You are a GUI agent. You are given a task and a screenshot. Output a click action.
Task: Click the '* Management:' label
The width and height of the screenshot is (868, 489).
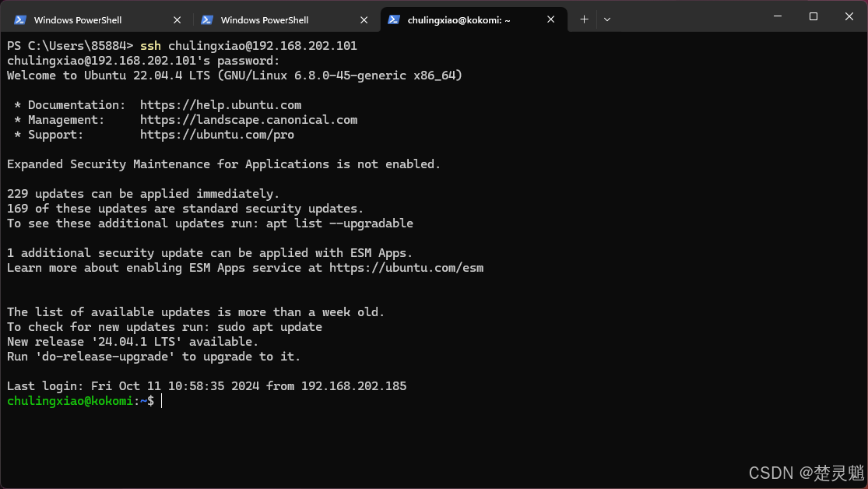pos(59,120)
